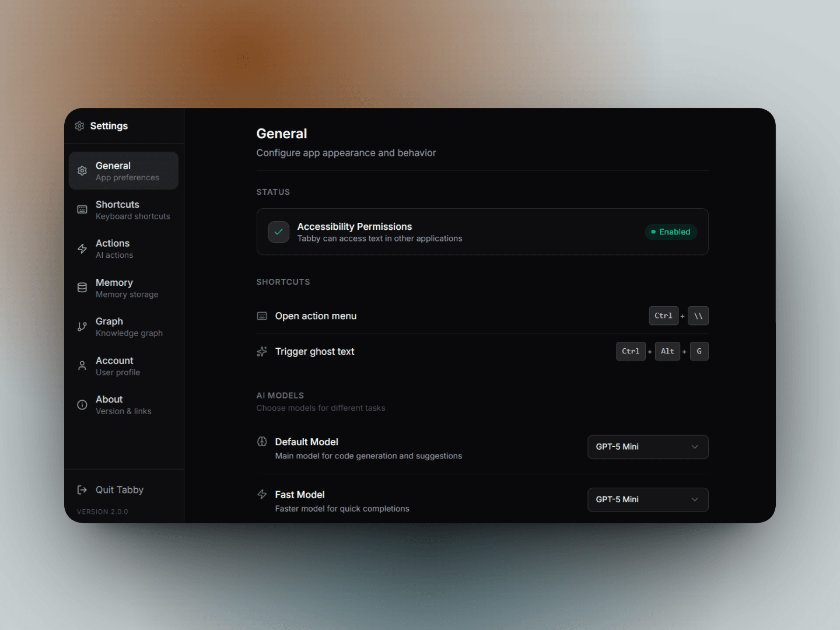Open the Default Model dropdown
The height and width of the screenshot is (630, 840).
[x=647, y=447]
